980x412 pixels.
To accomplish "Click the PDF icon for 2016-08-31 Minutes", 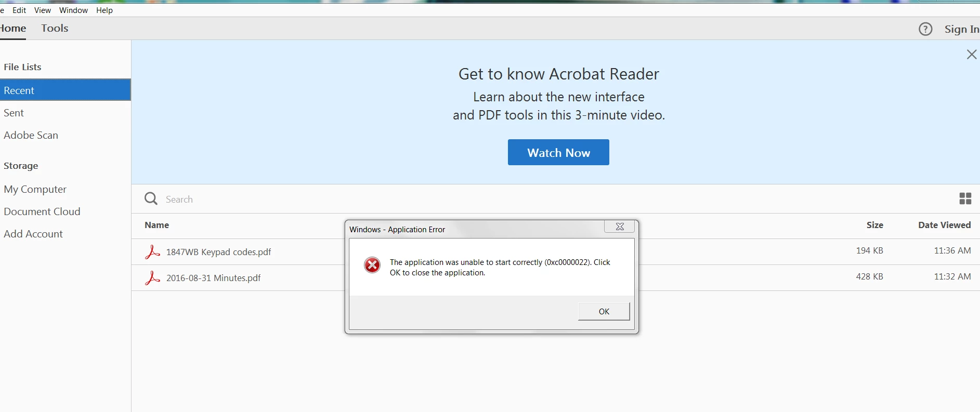I will coord(152,278).
